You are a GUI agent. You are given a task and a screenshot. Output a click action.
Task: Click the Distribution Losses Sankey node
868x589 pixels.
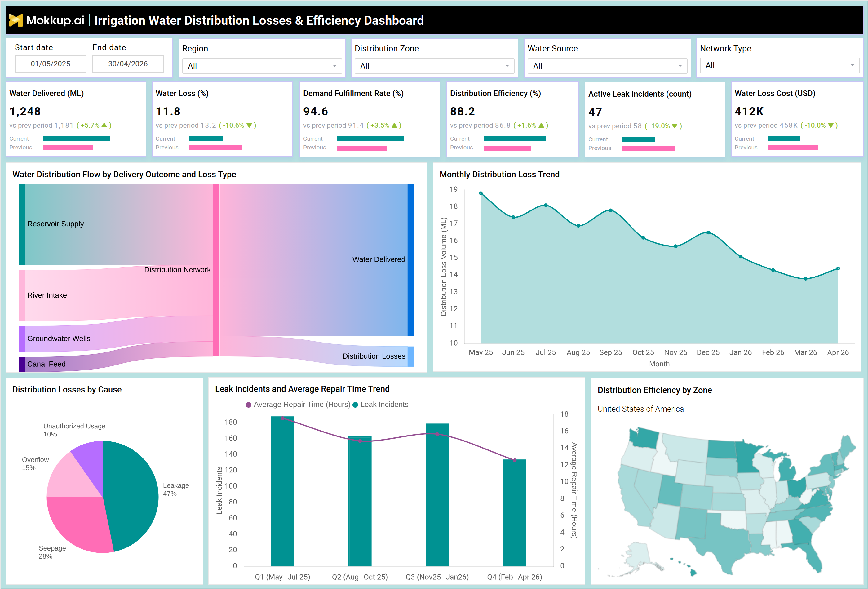coord(411,356)
